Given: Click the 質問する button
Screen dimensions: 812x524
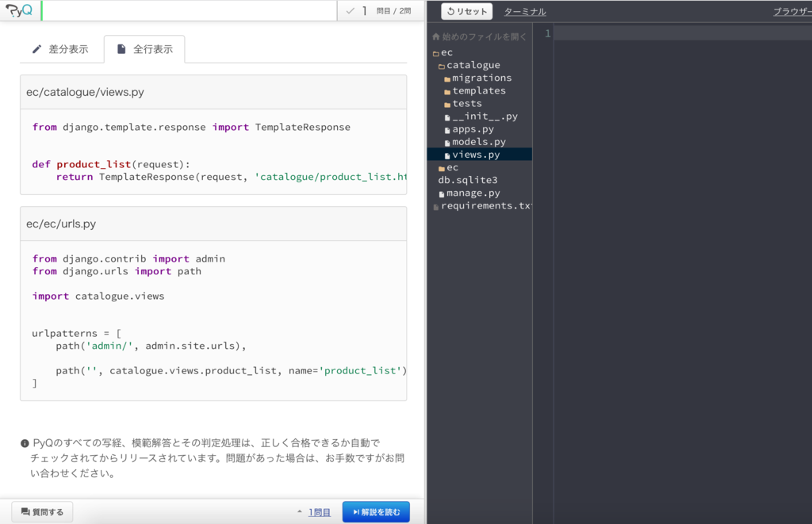Looking at the screenshot, I should (x=42, y=512).
